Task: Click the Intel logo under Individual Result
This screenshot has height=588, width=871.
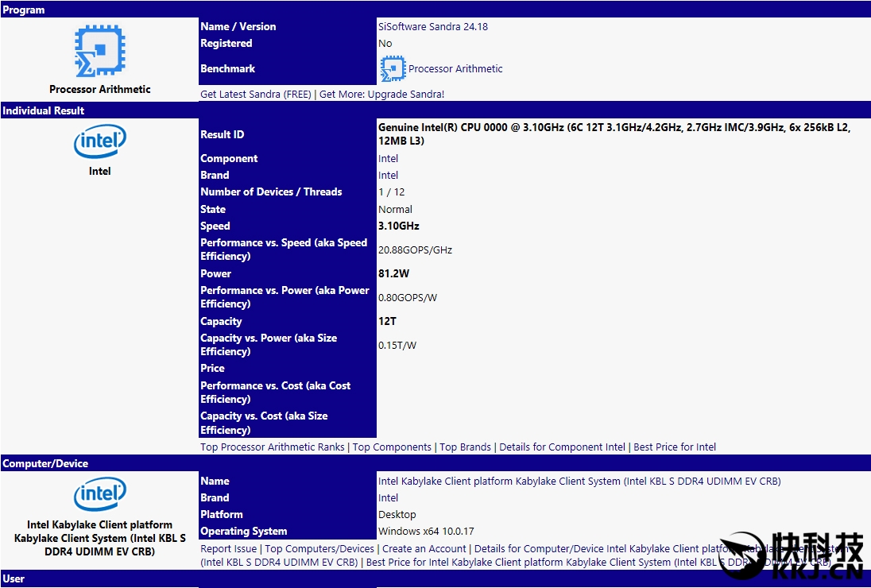Action: 100,141
